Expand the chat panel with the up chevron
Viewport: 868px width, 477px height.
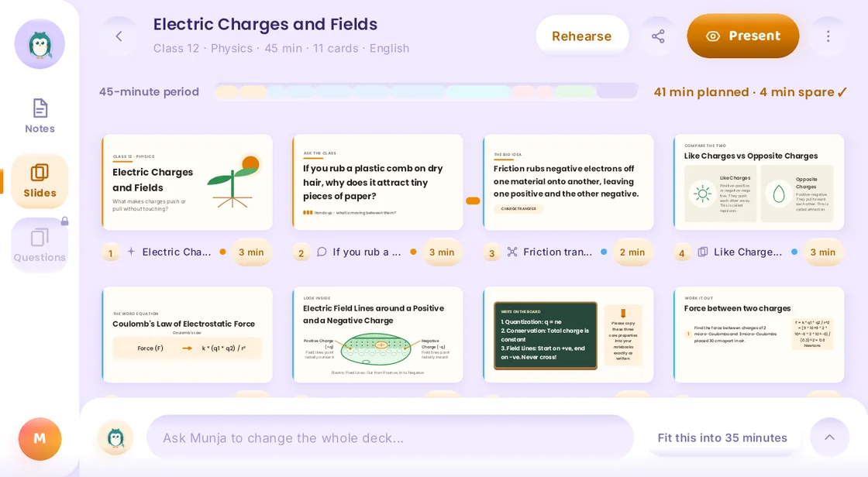pos(829,438)
